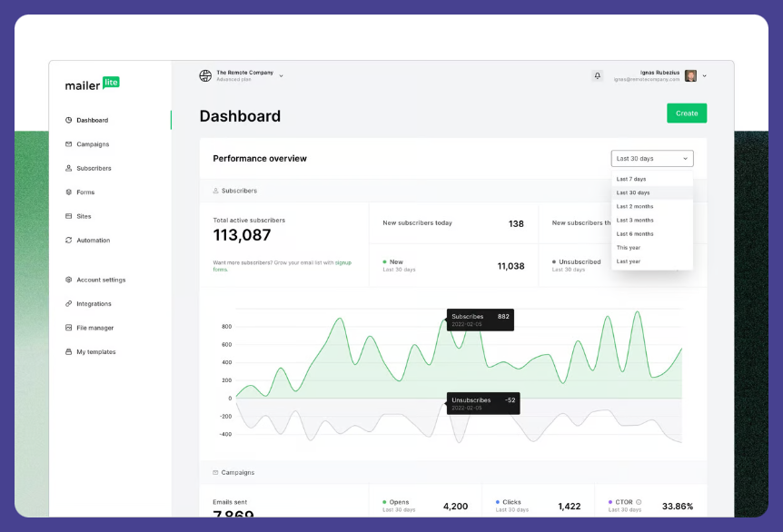Click the Dashboard clock icon in sidebar

[x=68, y=120]
